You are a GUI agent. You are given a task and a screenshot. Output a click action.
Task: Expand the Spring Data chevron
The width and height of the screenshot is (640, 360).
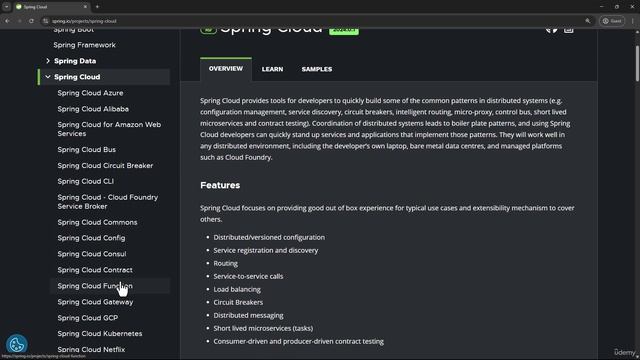tap(48, 61)
